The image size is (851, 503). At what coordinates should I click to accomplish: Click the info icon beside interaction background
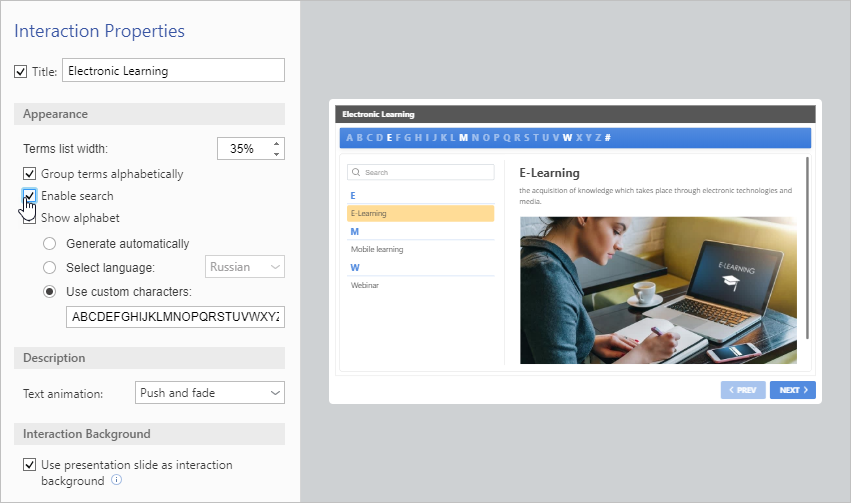pos(117,481)
